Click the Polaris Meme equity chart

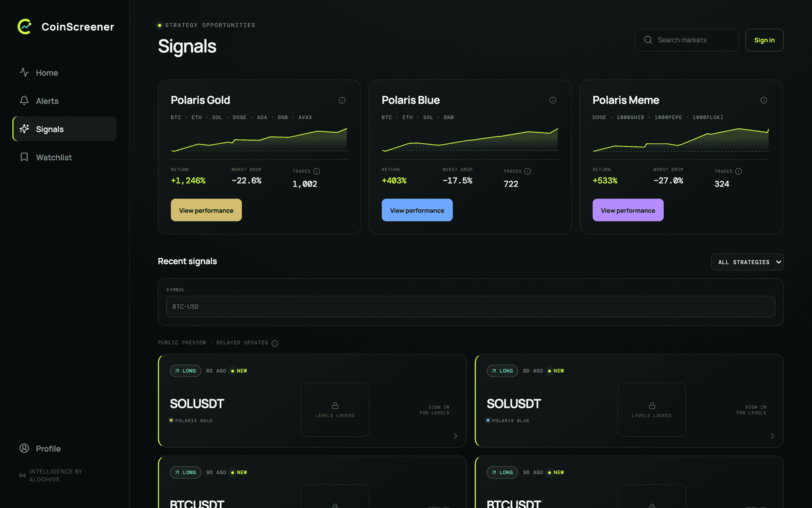pyautogui.click(x=681, y=140)
